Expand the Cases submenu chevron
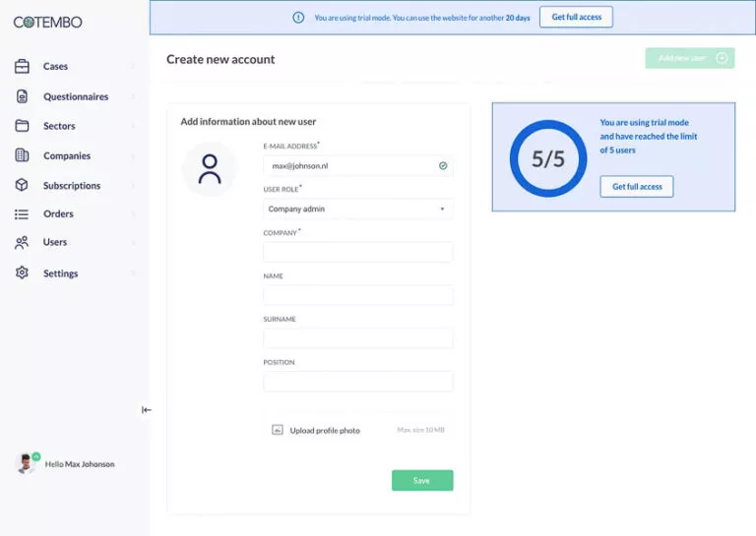 pyautogui.click(x=133, y=66)
